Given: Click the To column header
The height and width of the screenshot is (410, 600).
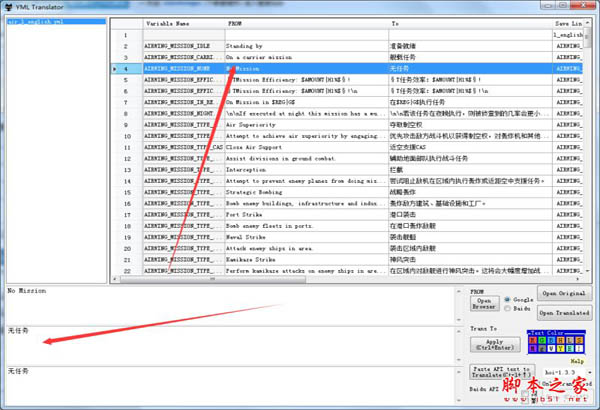Looking at the screenshot, I should point(470,24).
